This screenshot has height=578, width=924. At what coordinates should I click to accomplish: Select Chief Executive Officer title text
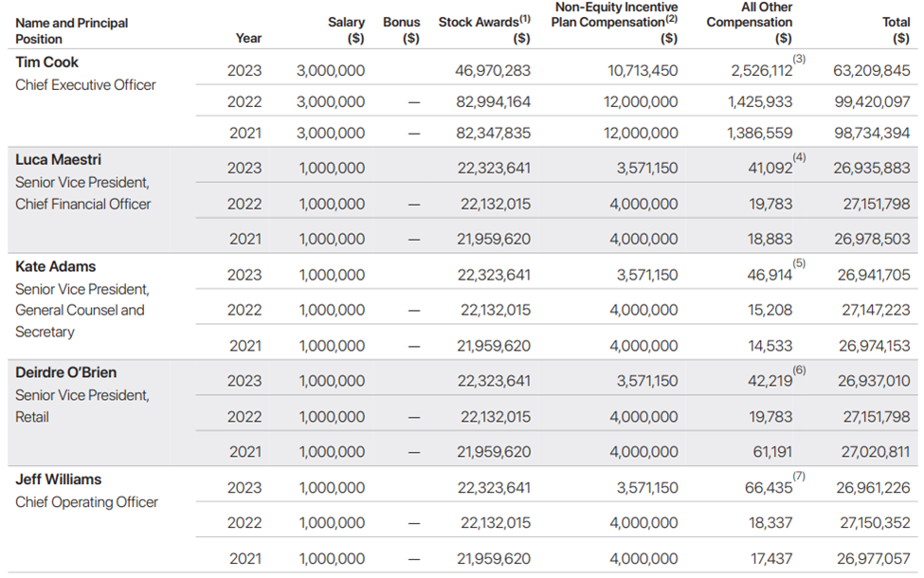click(85, 85)
